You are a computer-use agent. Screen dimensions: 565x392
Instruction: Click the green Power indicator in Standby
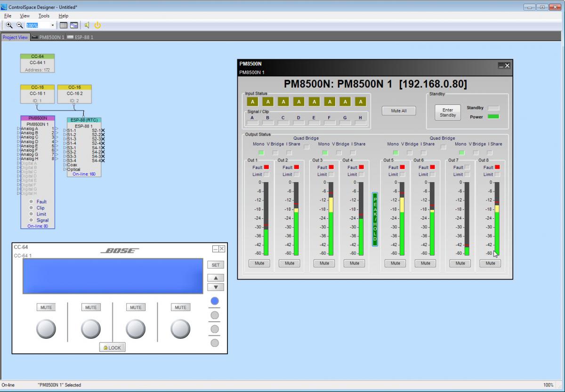[493, 117]
